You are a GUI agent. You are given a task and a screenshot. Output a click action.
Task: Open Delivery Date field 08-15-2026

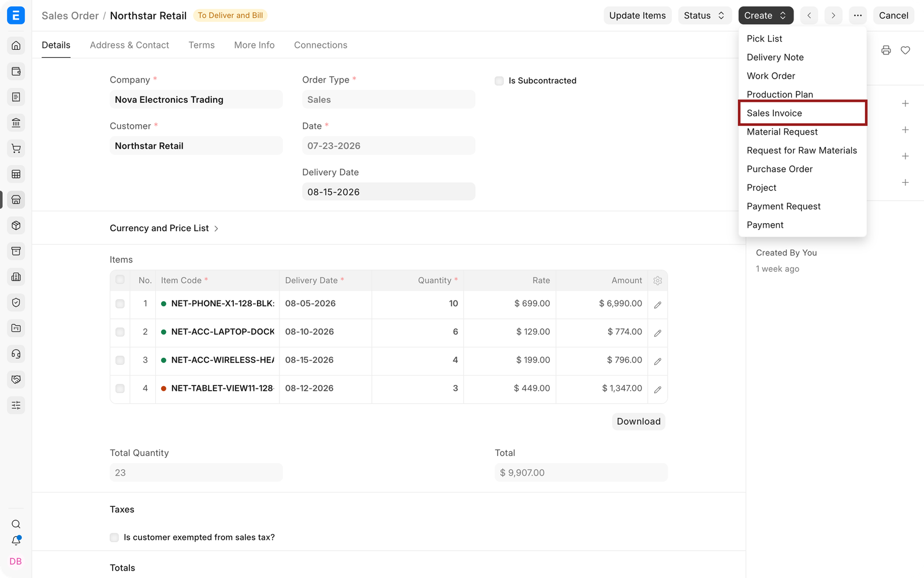click(x=389, y=192)
